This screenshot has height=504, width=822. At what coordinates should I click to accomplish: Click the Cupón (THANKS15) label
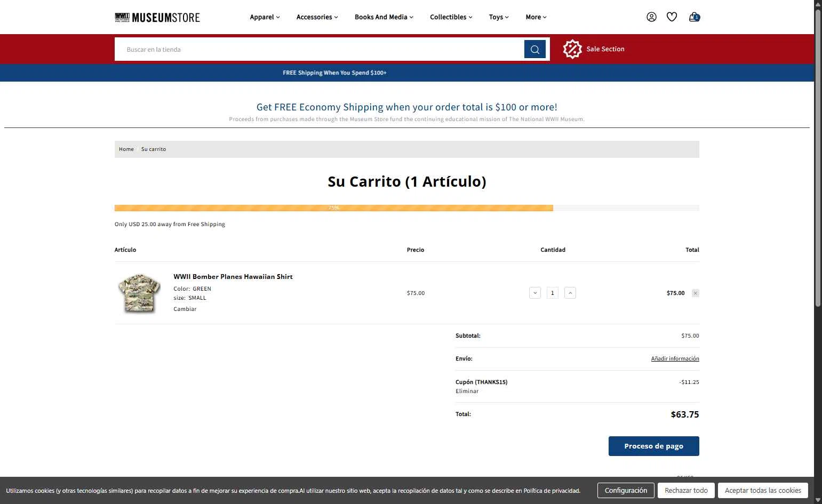482,382
